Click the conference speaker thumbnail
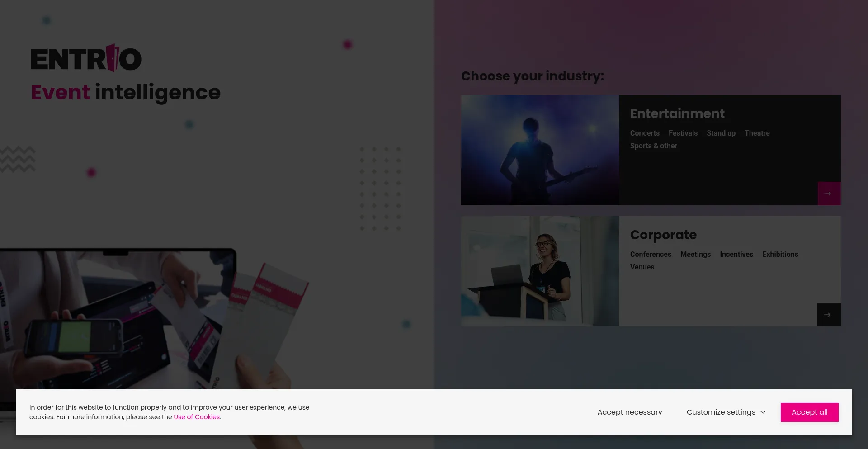Image resolution: width=868 pixels, height=449 pixels. [x=540, y=271]
